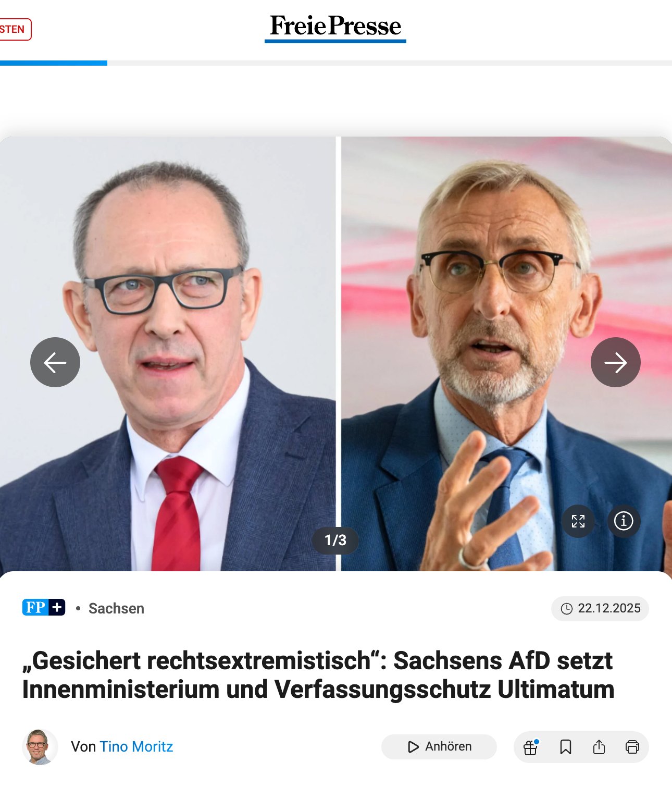Image resolution: width=672 pixels, height=786 pixels.
Task: Click the headline about Sachsens AfD Ultimatum
Action: pyautogui.click(x=318, y=675)
